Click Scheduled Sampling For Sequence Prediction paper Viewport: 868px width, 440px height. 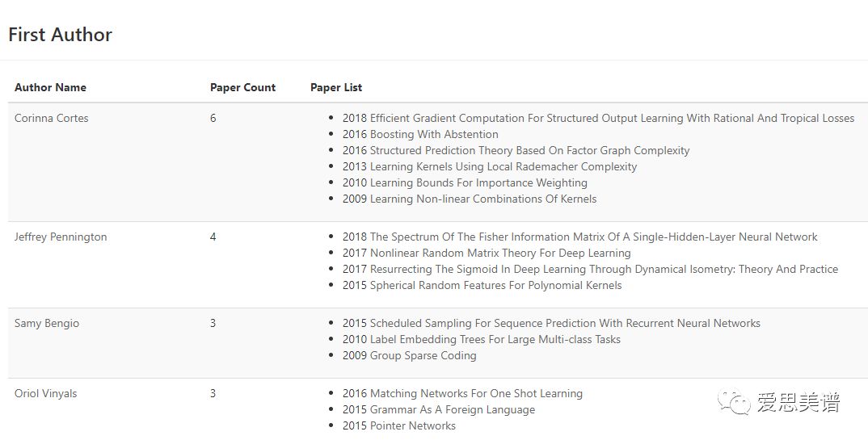coord(551,323)
